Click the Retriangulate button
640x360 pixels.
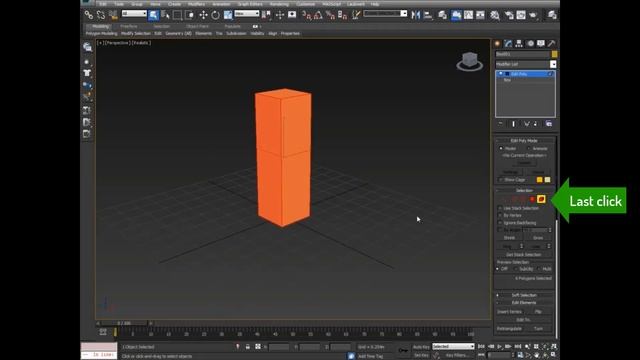(509, 329)
